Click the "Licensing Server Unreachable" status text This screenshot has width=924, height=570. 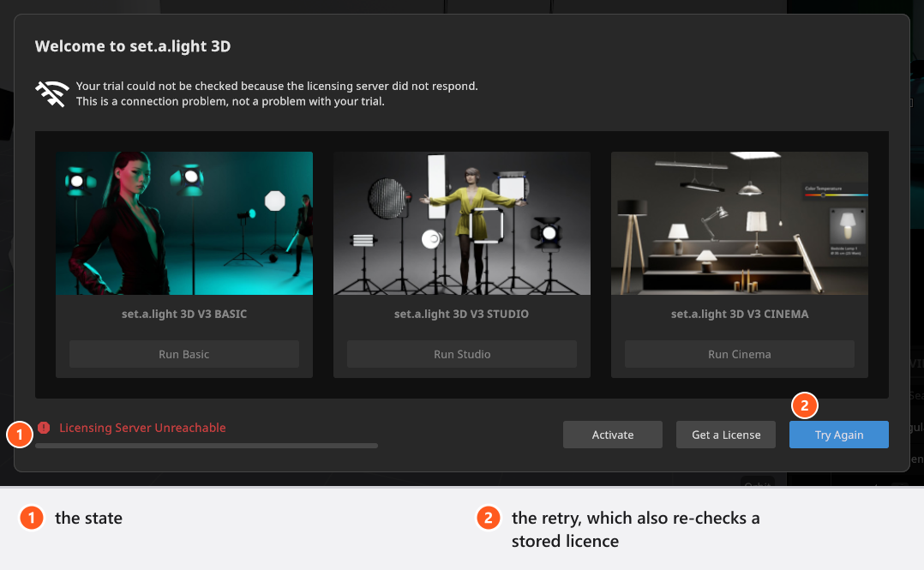coord(142,428)
